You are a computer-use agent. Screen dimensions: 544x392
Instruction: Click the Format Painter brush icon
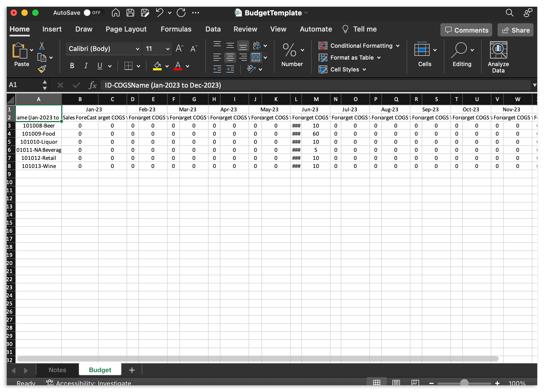(42, 69)
